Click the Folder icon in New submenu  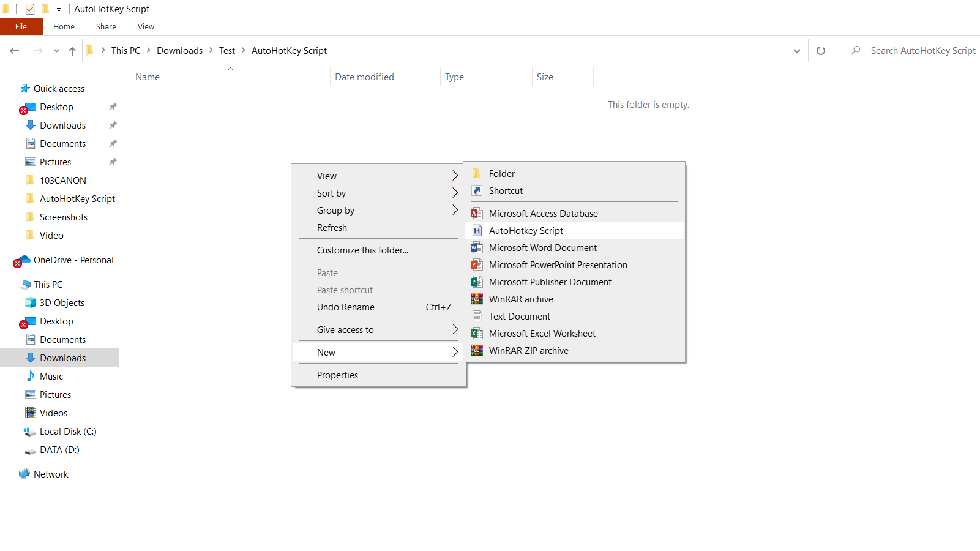point(477,174)
